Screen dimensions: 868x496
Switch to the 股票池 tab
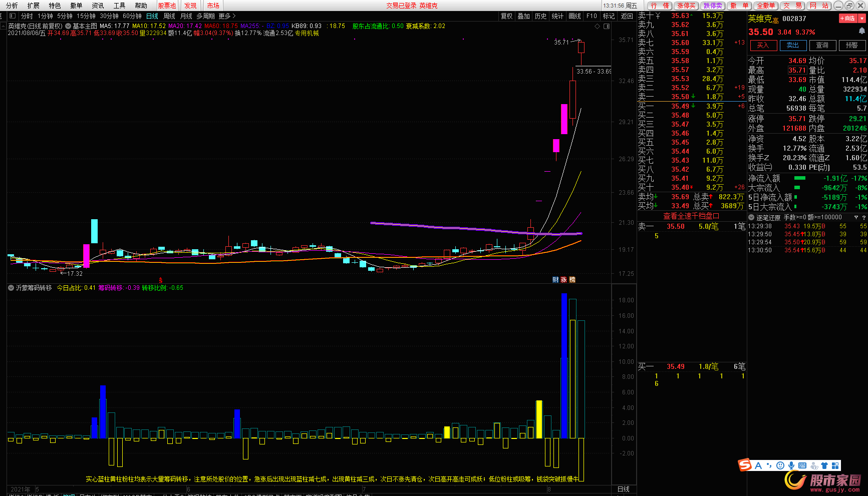167,6
